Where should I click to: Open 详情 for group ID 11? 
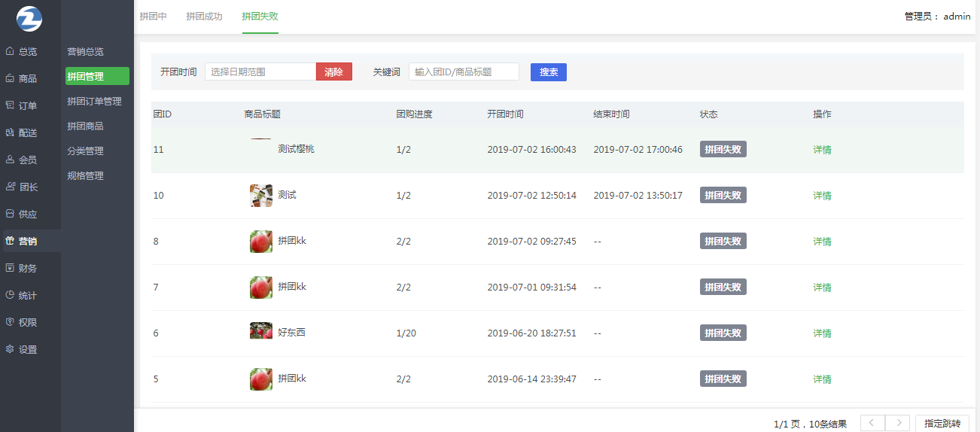(x=822, y=150)
